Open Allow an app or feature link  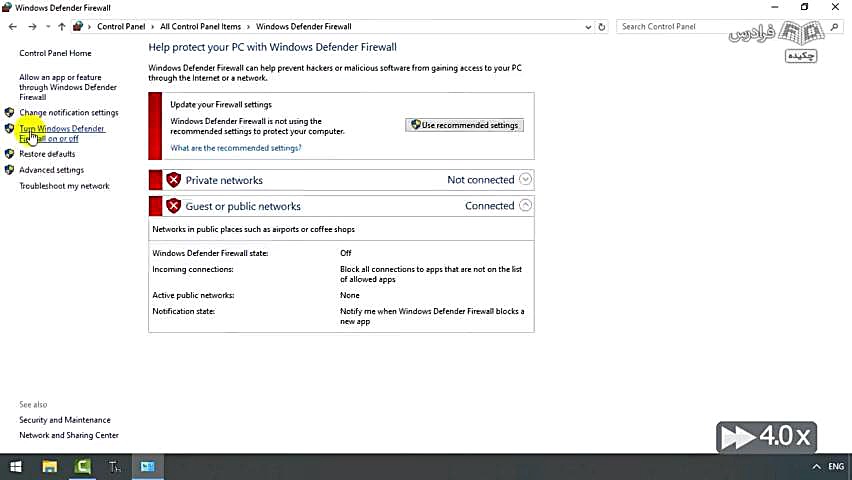point(68,87)
